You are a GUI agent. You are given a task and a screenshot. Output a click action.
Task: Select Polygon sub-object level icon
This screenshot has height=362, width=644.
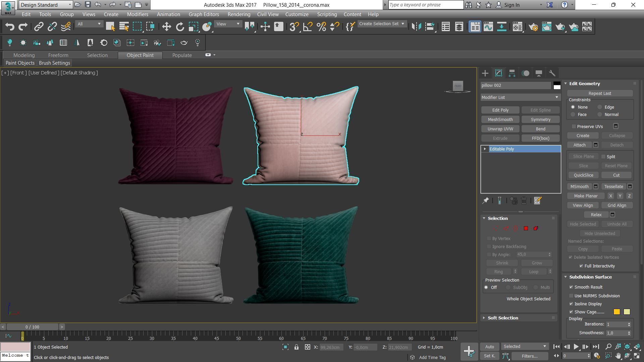[526, 228]
